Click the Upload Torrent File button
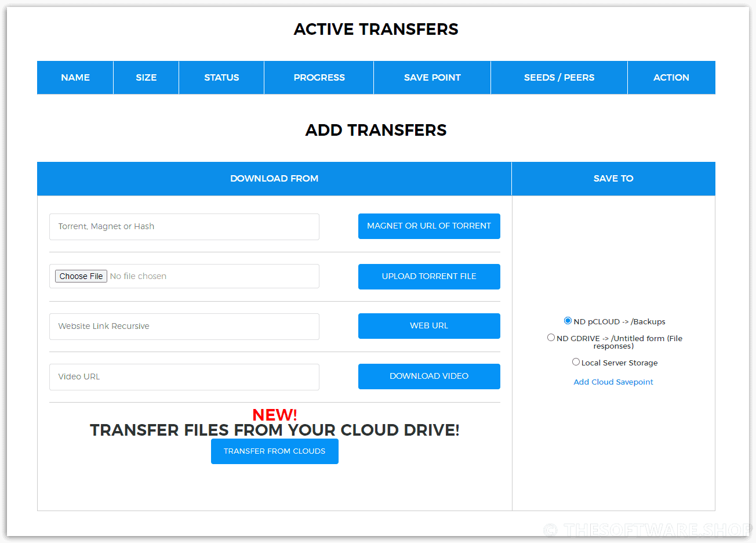 coord(429,277)
